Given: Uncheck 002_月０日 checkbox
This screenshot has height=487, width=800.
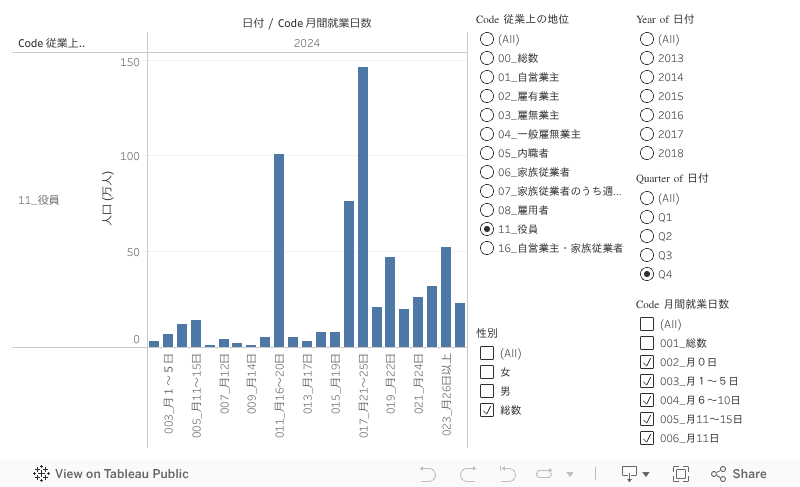Looking at the screenshot, I should tap(646, 362).
